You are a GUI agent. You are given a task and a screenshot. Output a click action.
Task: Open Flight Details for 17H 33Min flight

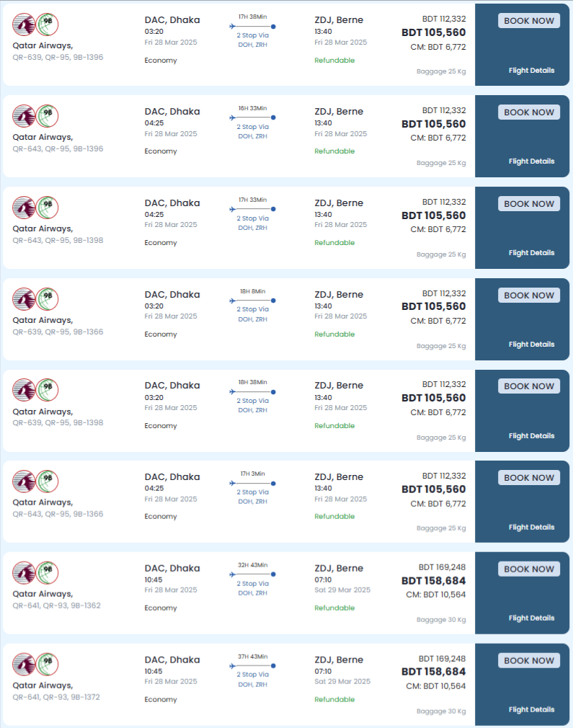pyautogui.click(x=531, y=253)
